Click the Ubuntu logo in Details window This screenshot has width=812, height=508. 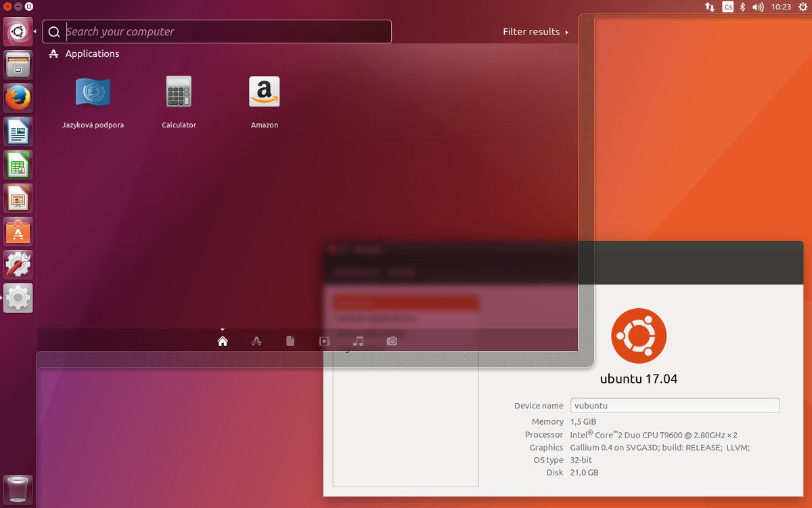[x=639, y=336]
